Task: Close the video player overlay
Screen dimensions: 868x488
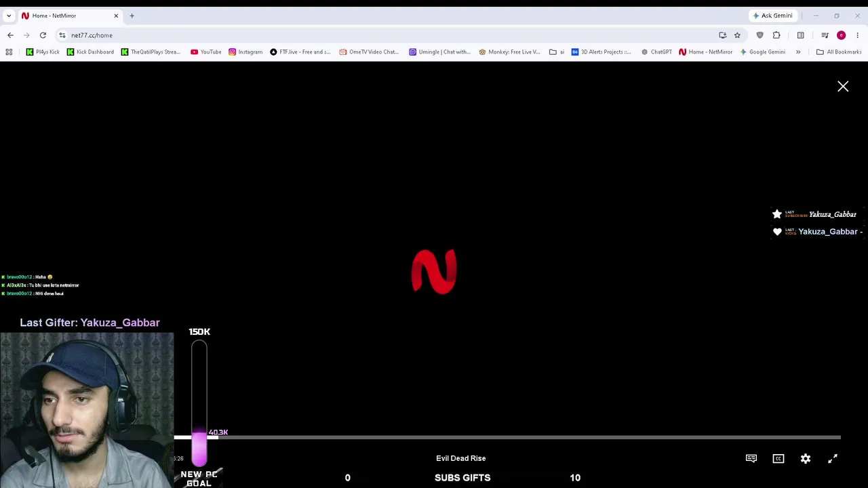Action: point(843,86)
